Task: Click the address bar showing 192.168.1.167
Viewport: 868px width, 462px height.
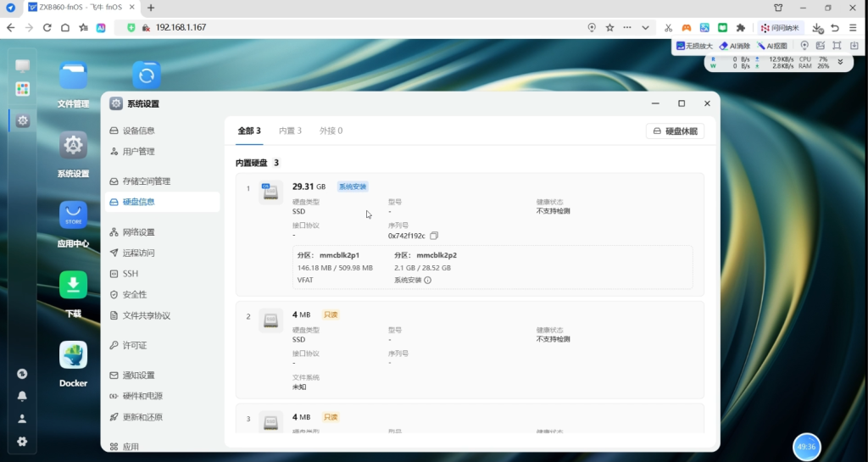Action: pyautogui.click(x=339, y=28)
